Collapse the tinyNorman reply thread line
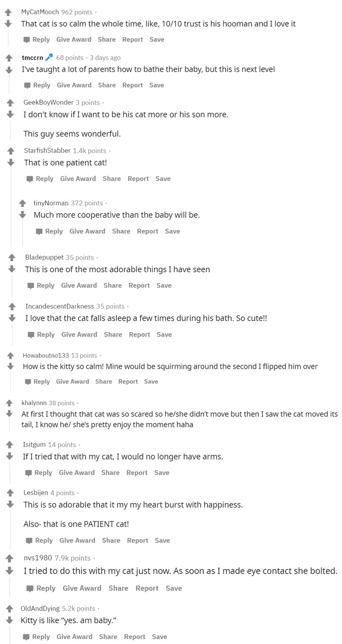 click(23, 233)
